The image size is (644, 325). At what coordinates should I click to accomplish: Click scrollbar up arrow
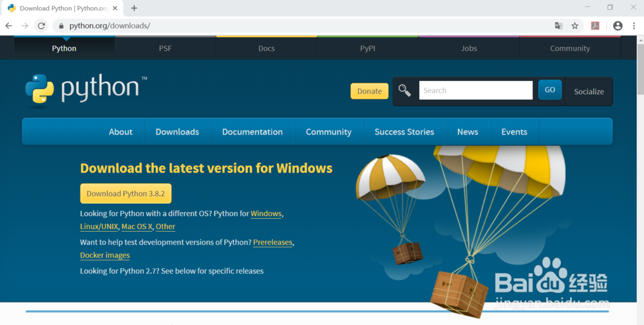[640, 40]
